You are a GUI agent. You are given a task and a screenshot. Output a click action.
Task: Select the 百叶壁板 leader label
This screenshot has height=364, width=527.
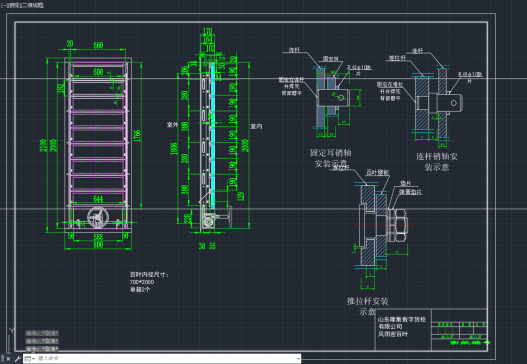pyautogui.click(x=377, y=172)
